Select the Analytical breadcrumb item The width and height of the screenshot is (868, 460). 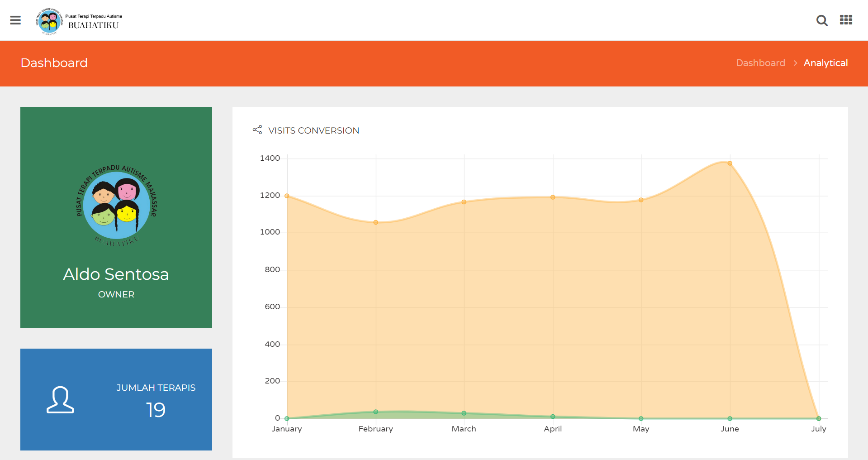825,63
